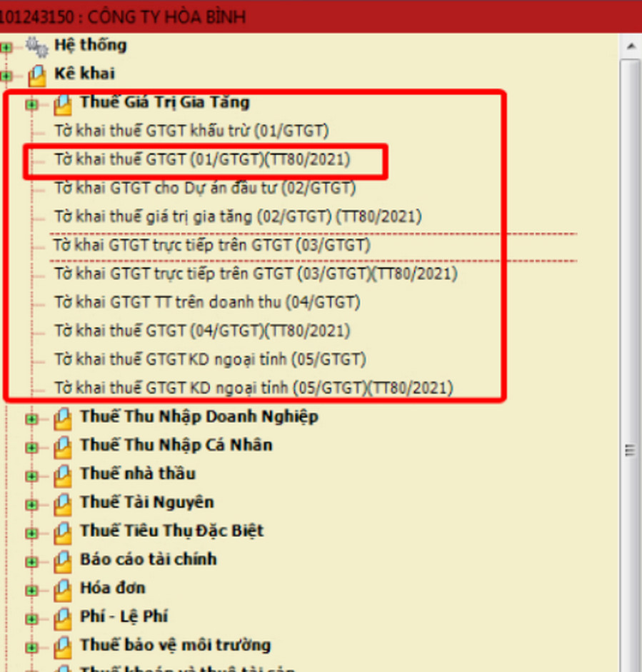Click the Báo cáo tài chính folder icon
Image resolution: width=642 pixels, height=672 pixels.
[x=63, y=561]
